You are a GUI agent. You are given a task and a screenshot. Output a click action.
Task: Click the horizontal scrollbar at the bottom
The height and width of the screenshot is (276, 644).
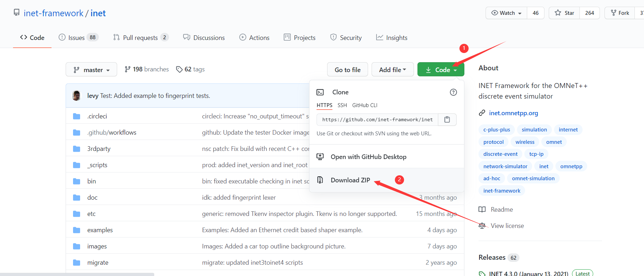coord(77,274)
